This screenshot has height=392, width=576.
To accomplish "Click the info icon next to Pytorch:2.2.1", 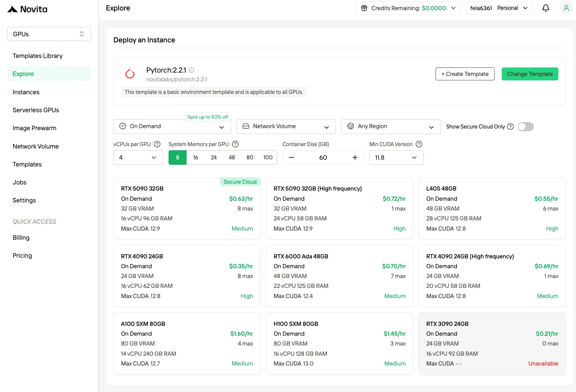I will pos(192,70).
